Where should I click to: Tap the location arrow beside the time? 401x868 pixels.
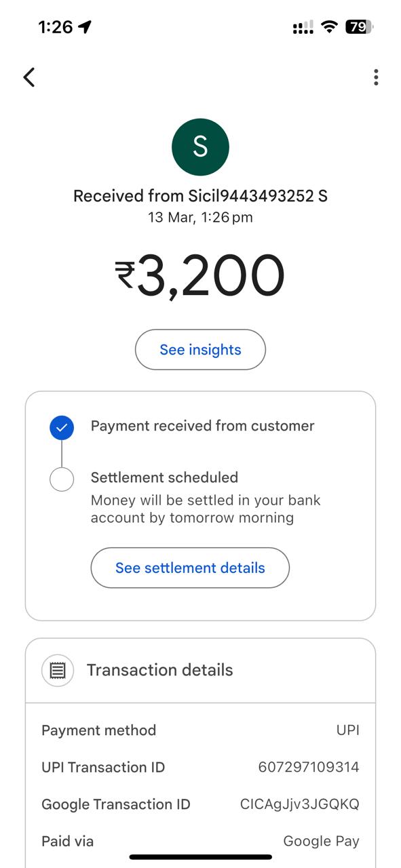[85, 27]
